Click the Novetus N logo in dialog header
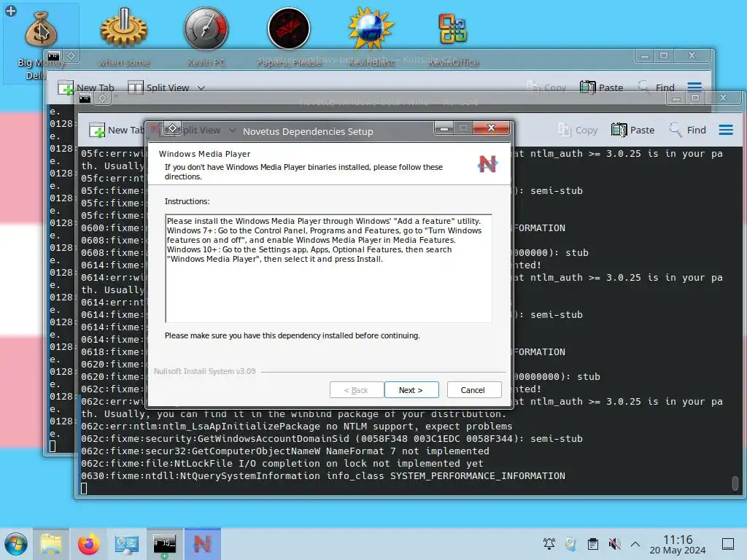 (x=487, y=164)
